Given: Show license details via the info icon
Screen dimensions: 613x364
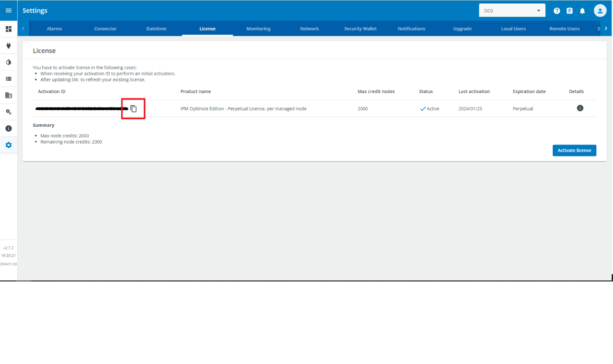Looking at the screenshot, I should click(580, 108).
